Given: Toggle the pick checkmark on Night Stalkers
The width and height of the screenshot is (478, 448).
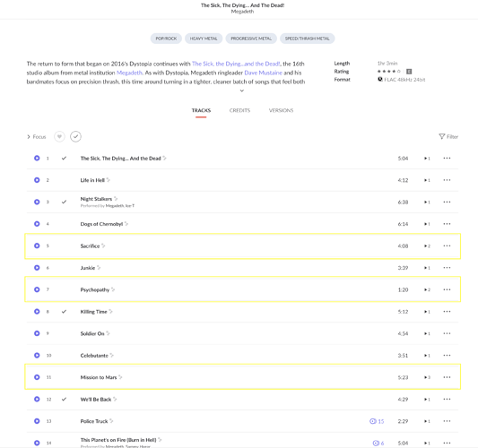Looking at the screenshot, I should pyautogui.click(x=64, y=202).
